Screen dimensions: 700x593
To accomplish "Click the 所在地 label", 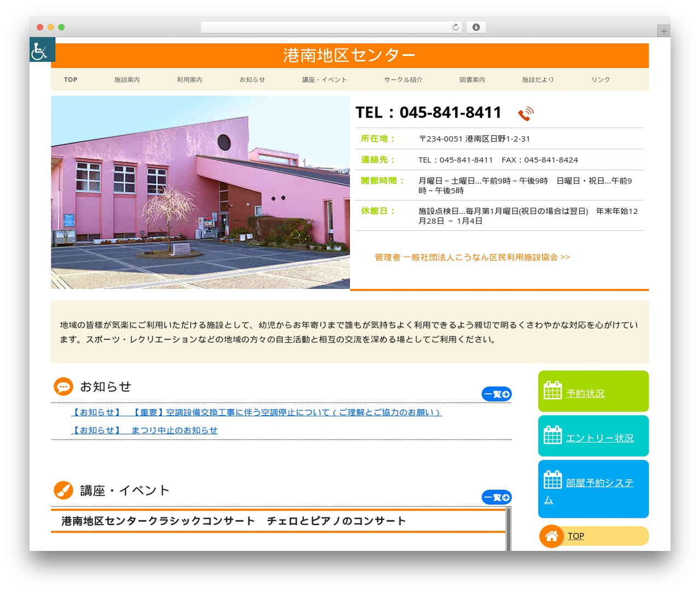I will [x=378, y=138].
